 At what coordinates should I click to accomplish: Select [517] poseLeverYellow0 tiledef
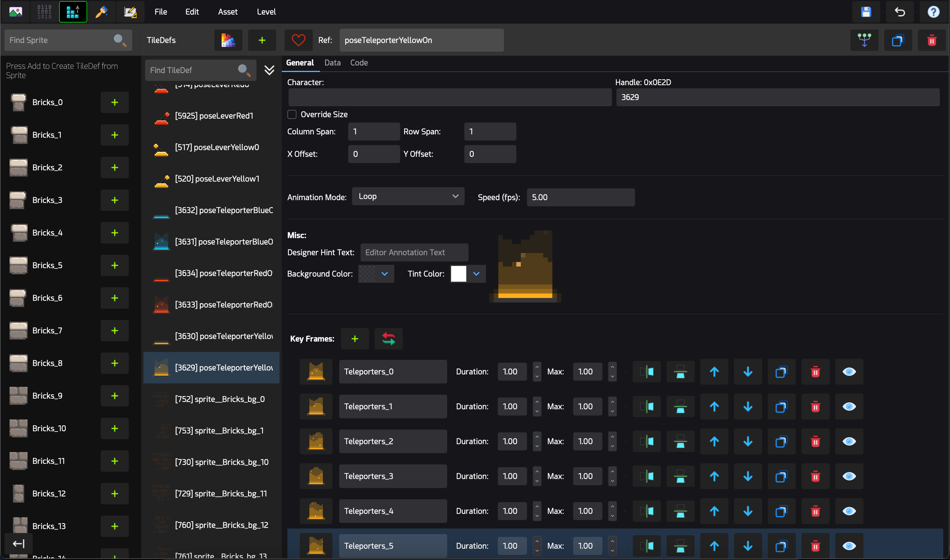pyautogui.click(x=211, y=147)
